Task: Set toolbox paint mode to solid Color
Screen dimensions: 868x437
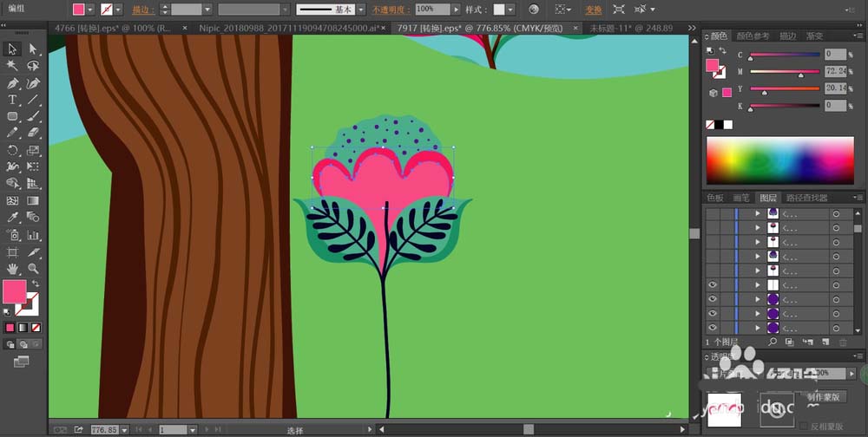Action: (10, 328)
